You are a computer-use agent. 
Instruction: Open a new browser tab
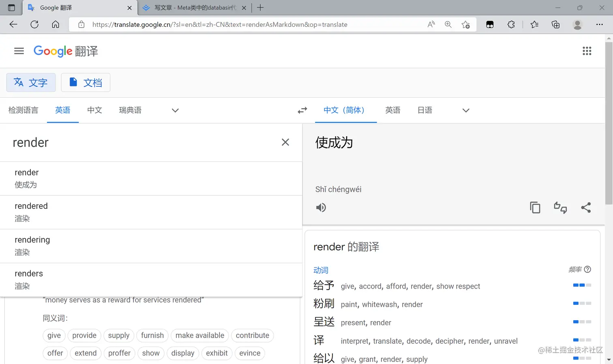click(260, 8)
